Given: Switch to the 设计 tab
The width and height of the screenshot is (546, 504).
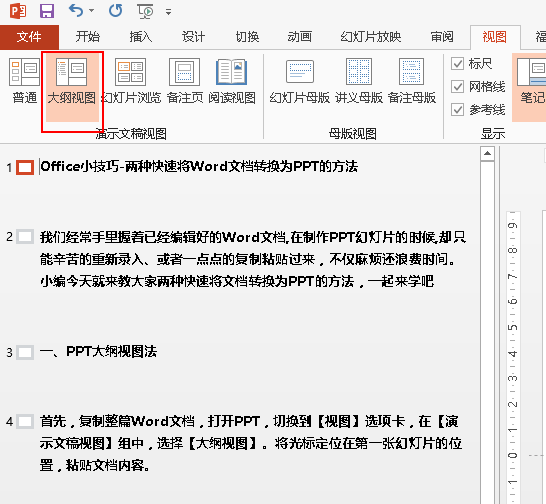Looking at the screenshot, I should pos(193,37).
